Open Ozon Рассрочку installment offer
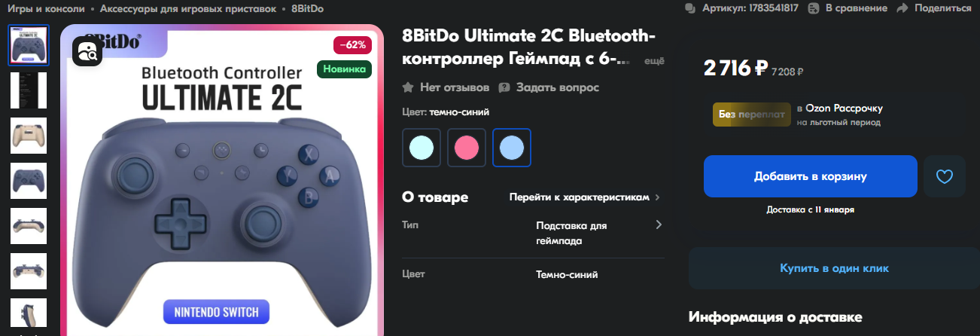This screenshot has height=336, width=980. coord(840,108)
